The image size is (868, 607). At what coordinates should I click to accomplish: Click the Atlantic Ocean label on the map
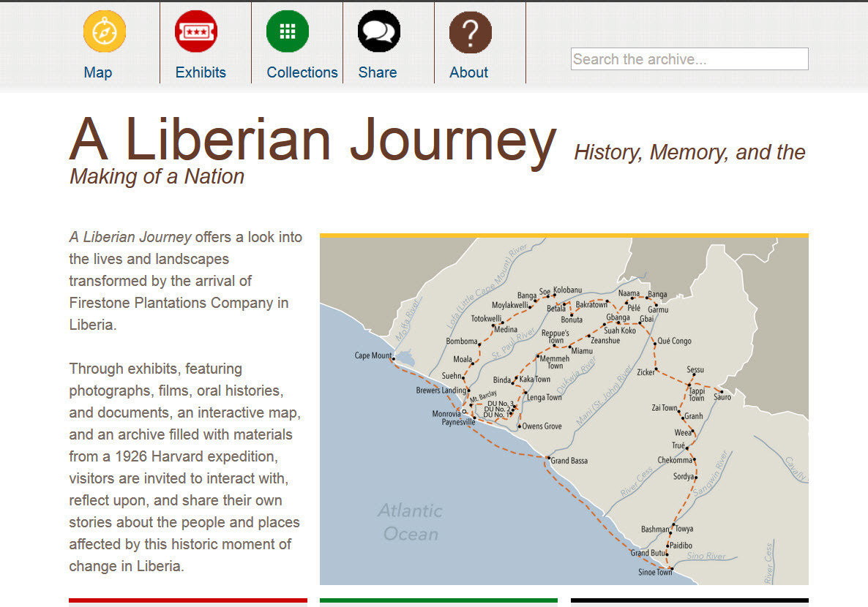[x=410, y=521]
